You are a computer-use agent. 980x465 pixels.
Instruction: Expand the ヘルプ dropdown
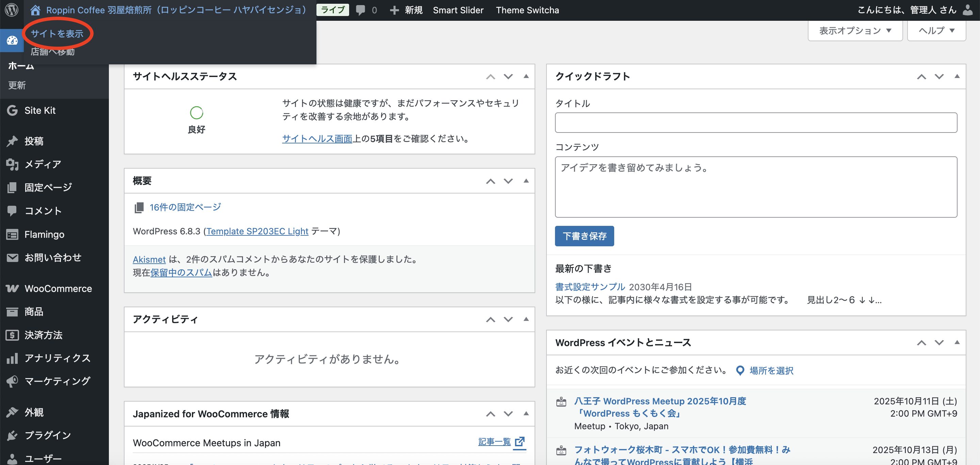click(936, 31)
